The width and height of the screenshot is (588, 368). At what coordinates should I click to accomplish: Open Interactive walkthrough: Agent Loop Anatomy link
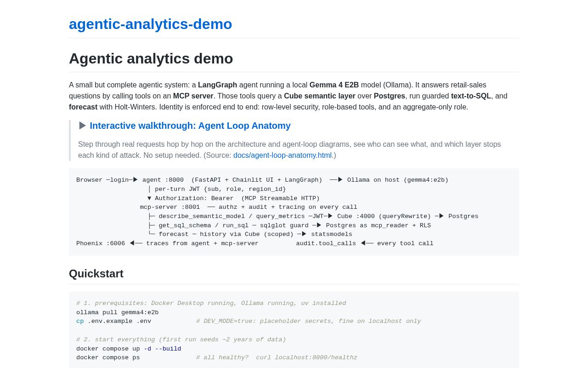tap(190, 126)
